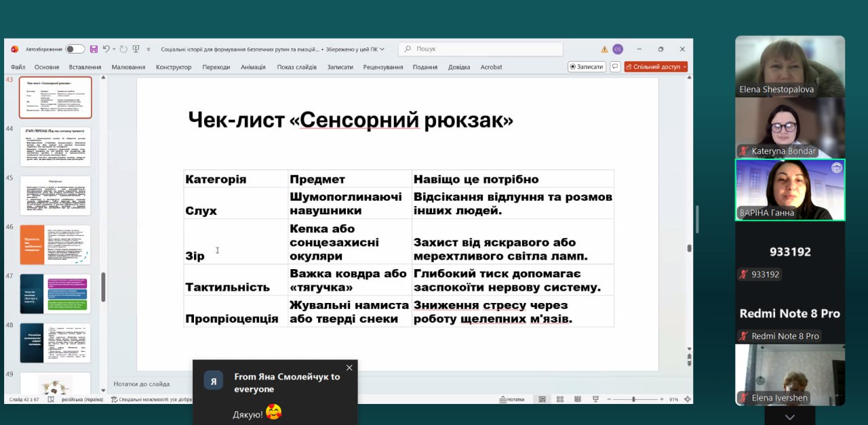Toggle the AutoSave switch

coord(75,49)
